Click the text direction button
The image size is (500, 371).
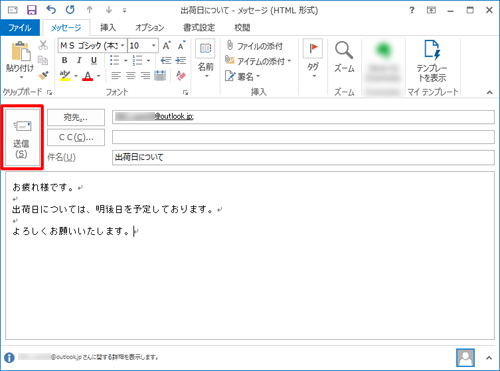pyautogui.click(x=160, y=76)
